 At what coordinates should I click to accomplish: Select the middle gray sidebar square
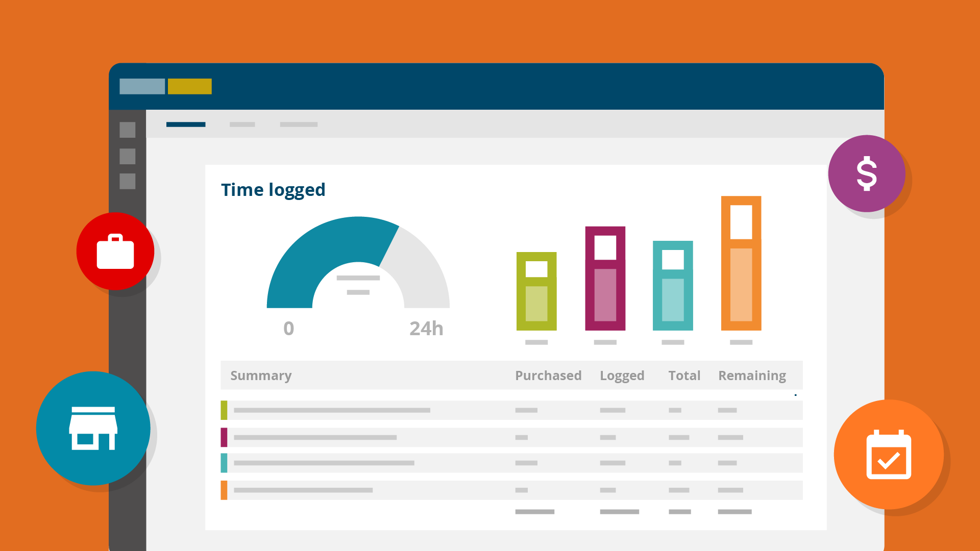[x=128, y=156]
